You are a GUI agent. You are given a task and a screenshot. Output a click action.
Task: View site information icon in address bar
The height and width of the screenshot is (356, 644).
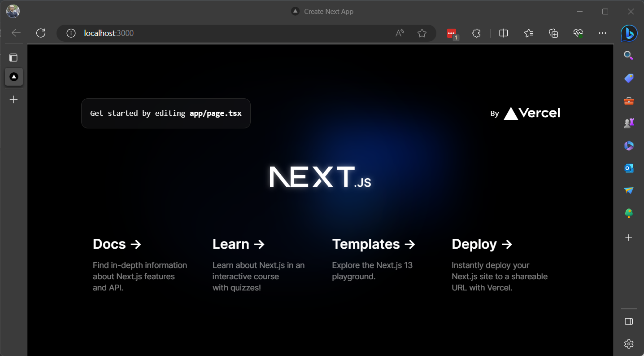pyautogui.click(x=71, y=33)
